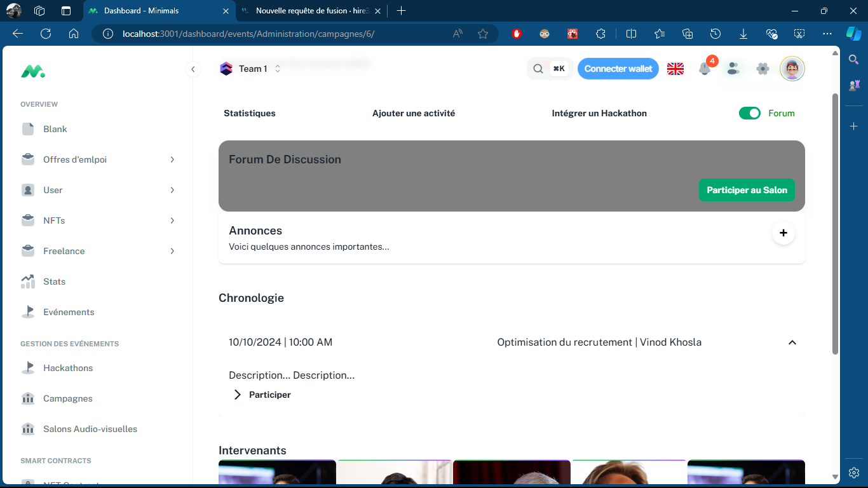The height and width of the screenshot is (488, 868).
Task: Collapse the Optimisation du recrutement timeline entry
Action: coord(792,342)
